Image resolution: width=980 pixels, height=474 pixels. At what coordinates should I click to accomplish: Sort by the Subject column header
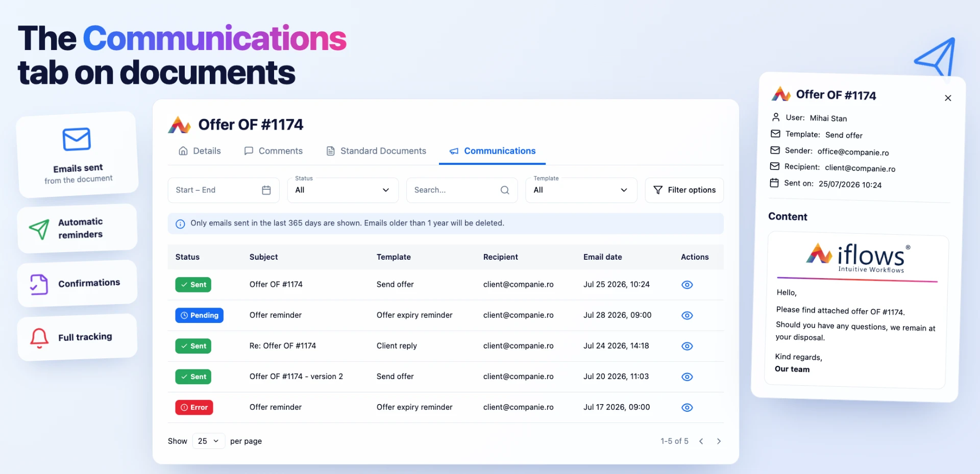(x=264, y=257)
